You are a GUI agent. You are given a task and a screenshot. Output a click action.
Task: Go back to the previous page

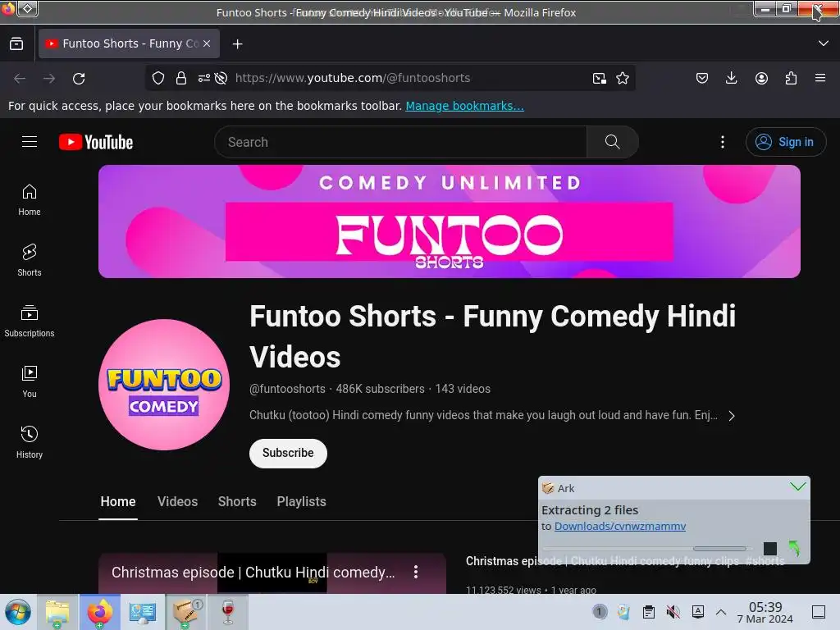coord(20,78)
